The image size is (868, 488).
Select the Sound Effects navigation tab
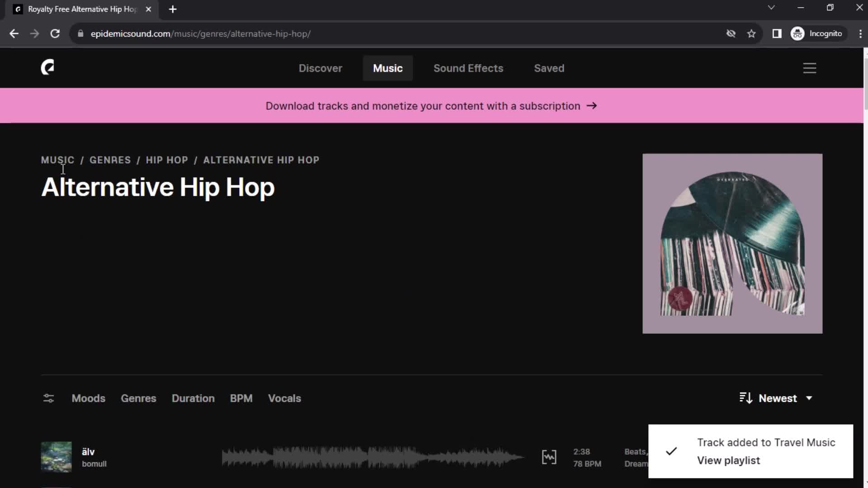pos(468,68)
